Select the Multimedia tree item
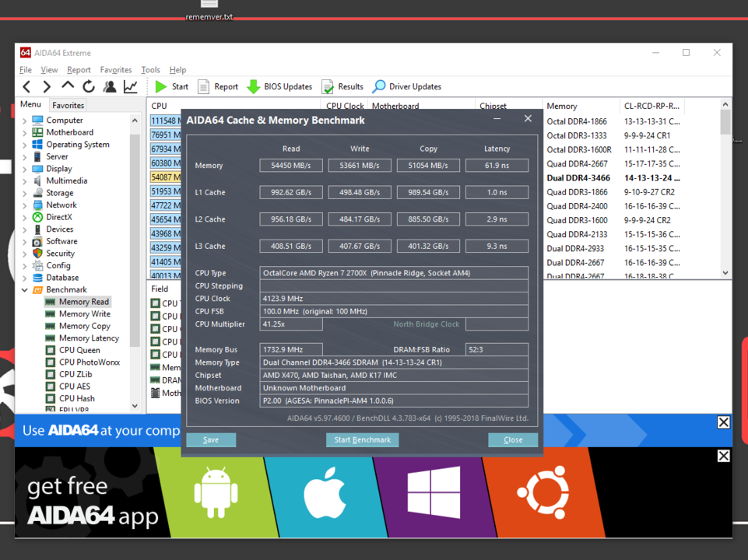This screenshot has width=748, height=560. point(67,180)
